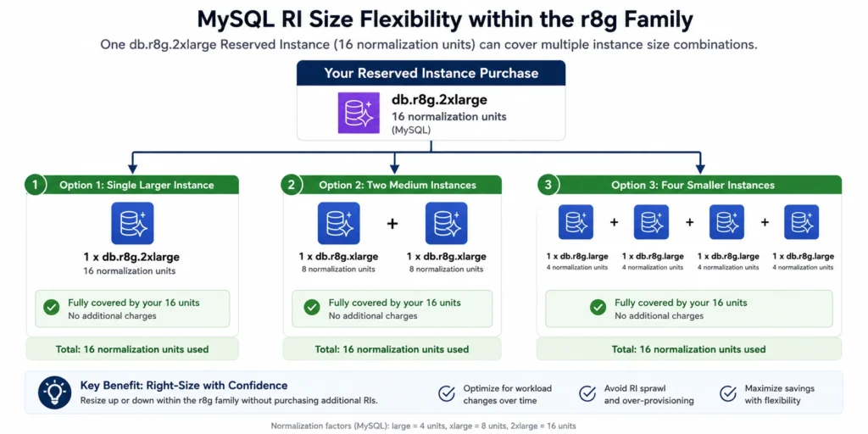The image size is (868, 434).
Task: Click the 1 x db.r8g.2xlarge label in Option 1
Action: tap(131, 257)
